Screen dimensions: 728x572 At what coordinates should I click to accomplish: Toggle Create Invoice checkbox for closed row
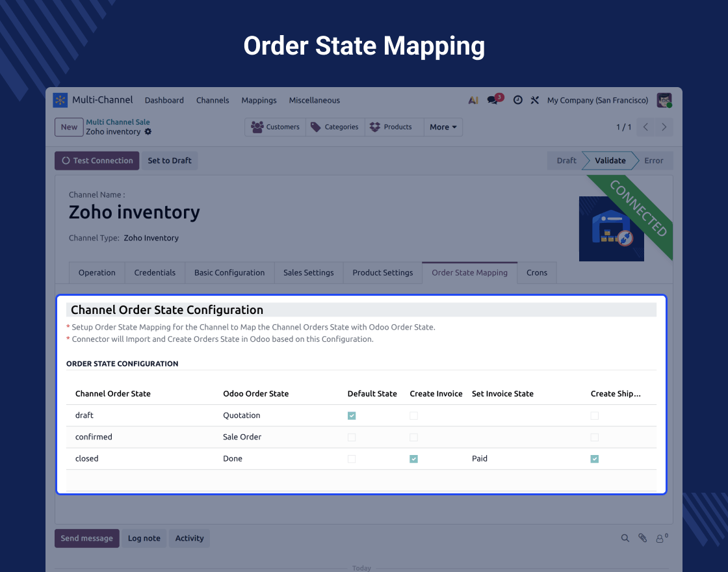pos(413,459)
